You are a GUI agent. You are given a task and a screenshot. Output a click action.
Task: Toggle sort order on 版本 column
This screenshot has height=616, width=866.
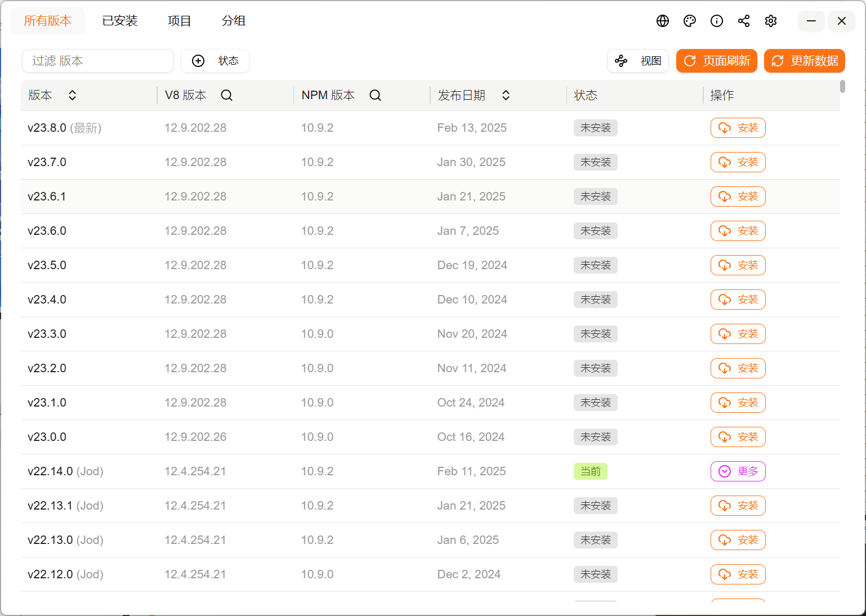coord(72,95)
